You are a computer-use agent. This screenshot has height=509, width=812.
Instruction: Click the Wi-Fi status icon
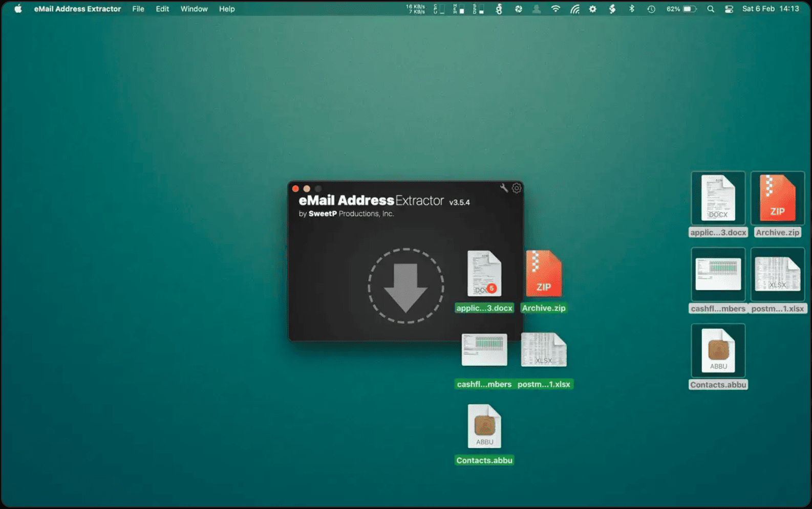coord(555,9)
